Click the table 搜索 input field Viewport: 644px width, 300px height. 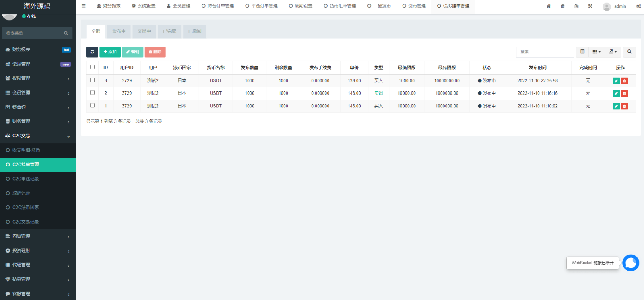coord(545,52)
